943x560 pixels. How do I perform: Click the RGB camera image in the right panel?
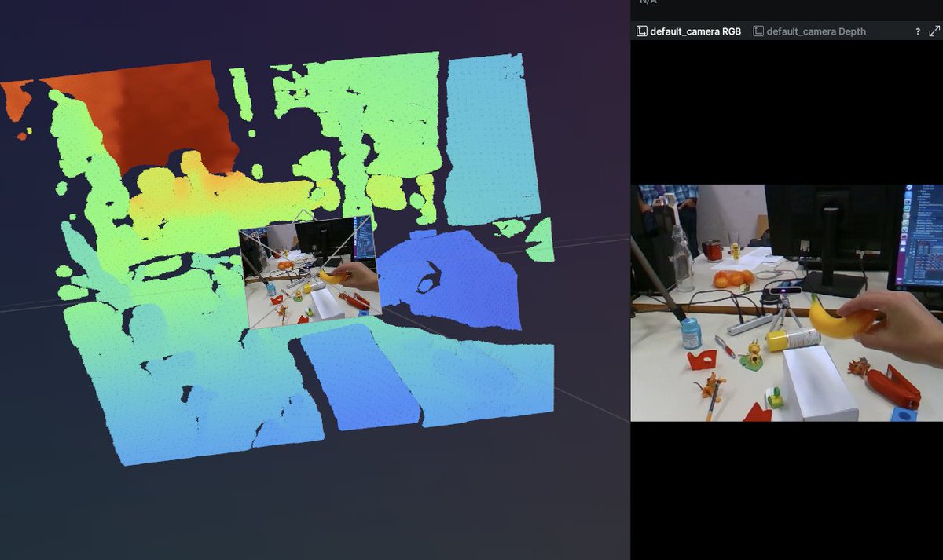(x=787, y=302)
